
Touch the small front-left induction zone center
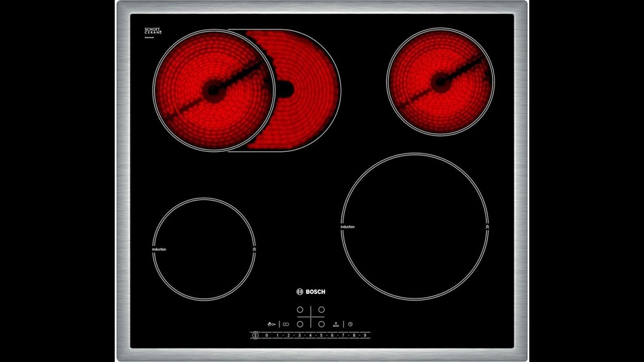[204, 249]
